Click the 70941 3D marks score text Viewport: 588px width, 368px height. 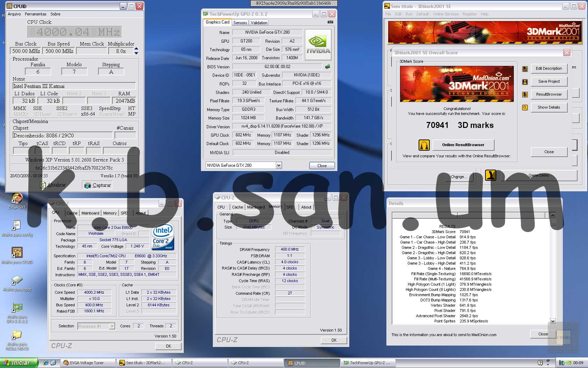coord(460,125)
